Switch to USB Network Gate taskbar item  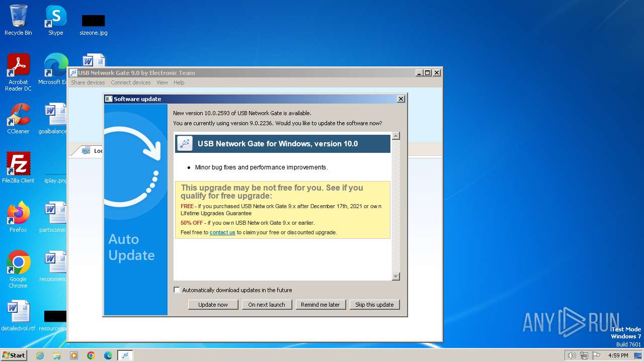click(x=125, y=355)
